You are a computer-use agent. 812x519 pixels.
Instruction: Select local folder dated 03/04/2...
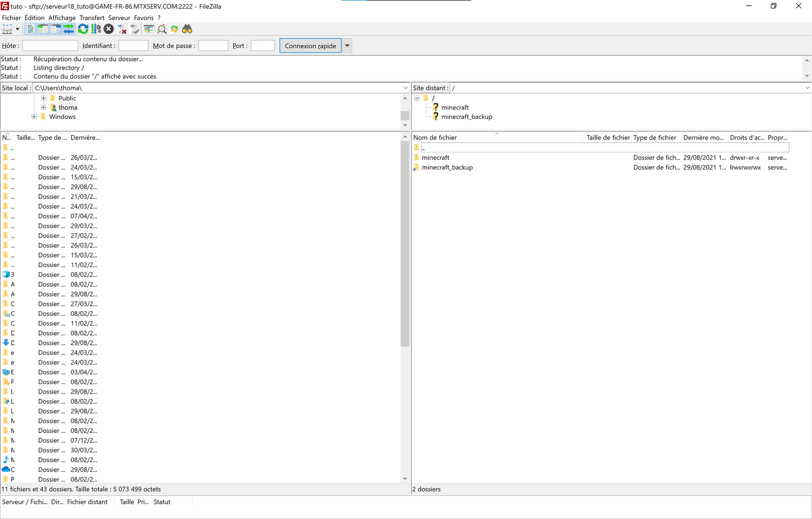coord(51,372)
